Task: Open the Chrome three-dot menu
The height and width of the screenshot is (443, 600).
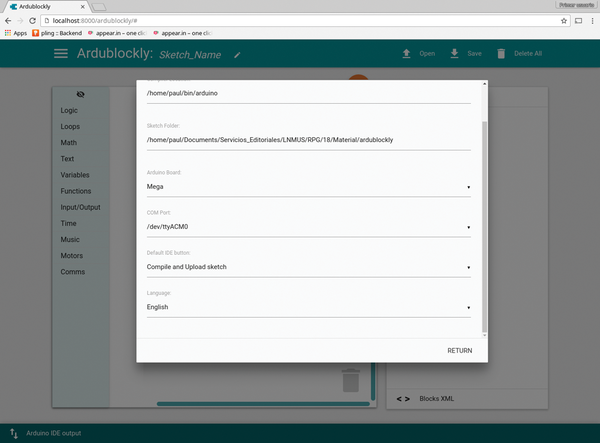Action: (x=592, y=21)
